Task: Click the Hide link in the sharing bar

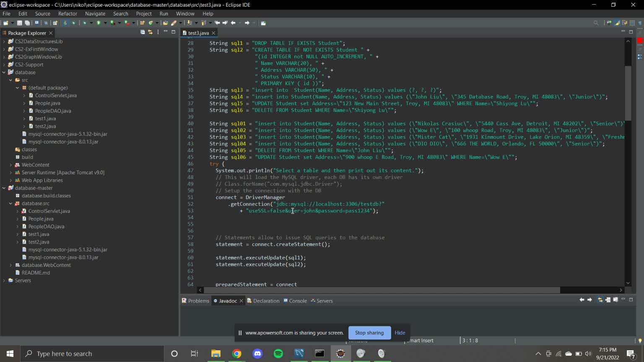Action: 400,333
